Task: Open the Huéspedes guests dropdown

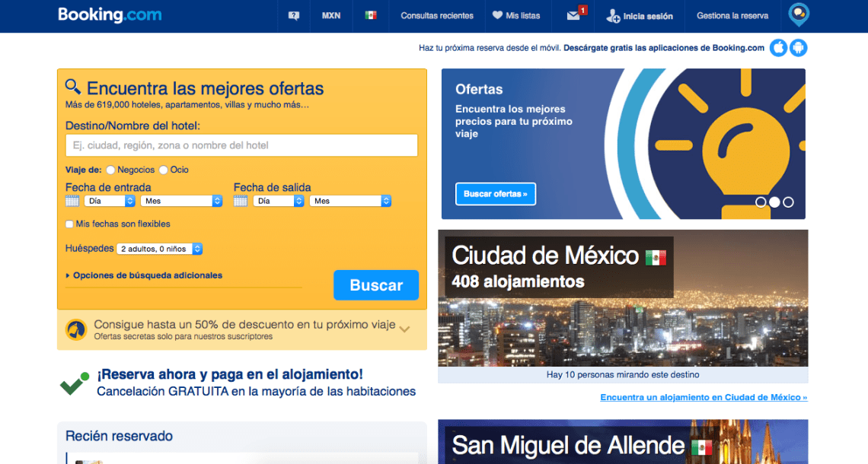Action: click(158, 248)
